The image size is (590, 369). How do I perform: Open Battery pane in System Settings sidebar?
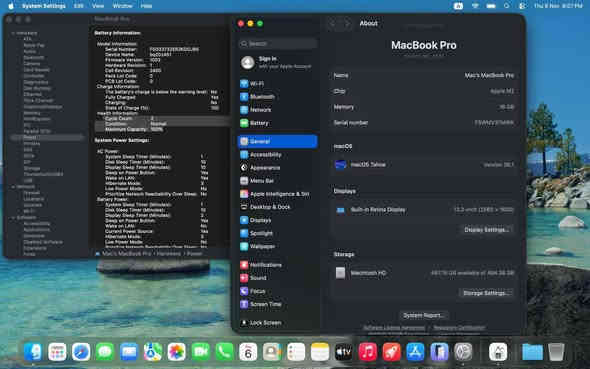click(x=278, y=123)
